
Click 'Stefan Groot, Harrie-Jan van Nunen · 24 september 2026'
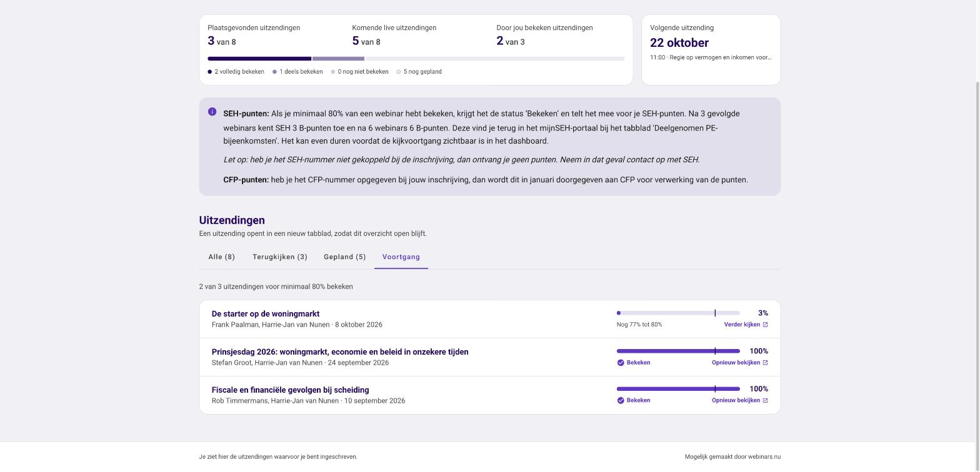300,363
